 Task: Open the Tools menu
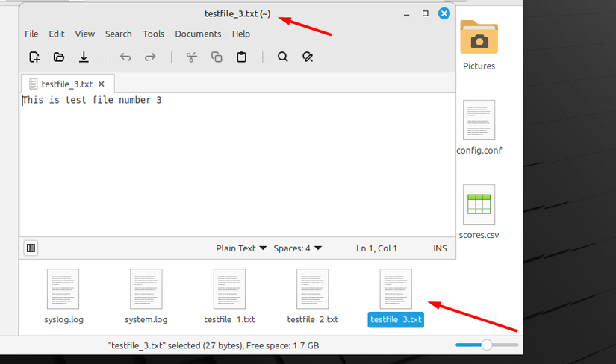[153, 34]
